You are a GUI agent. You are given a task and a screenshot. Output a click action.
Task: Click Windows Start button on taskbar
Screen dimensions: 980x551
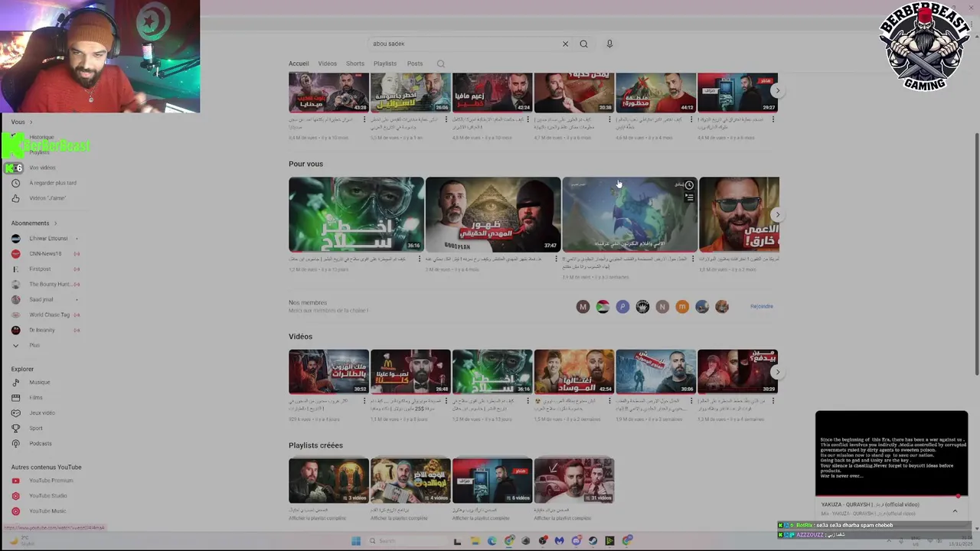click(356, 541)
